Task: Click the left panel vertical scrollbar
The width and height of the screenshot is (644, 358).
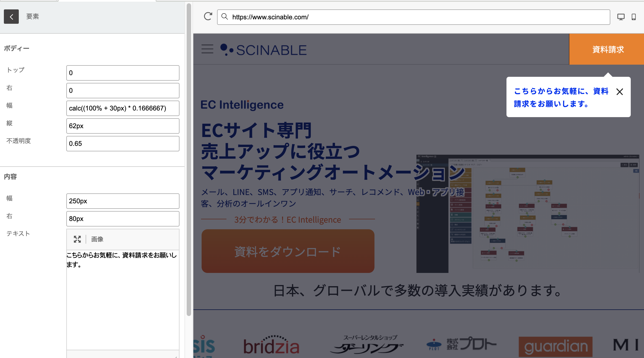Action: pos(189,160)
